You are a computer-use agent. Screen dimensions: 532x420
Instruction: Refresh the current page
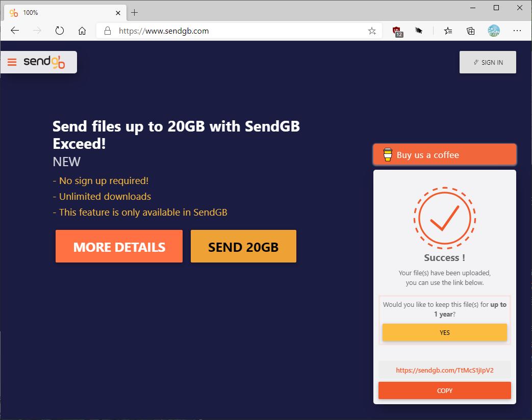click(60, 31)
